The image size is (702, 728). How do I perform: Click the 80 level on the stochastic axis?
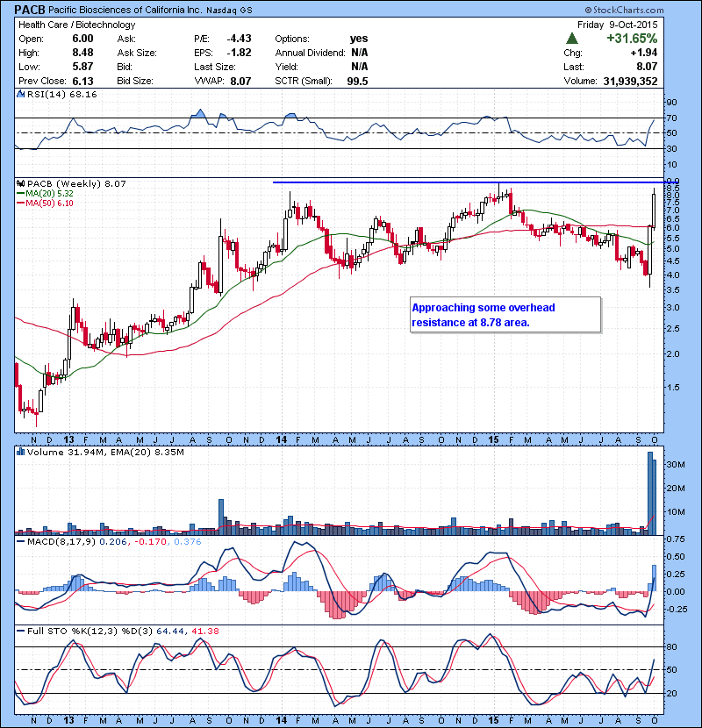tap(671, 646)
